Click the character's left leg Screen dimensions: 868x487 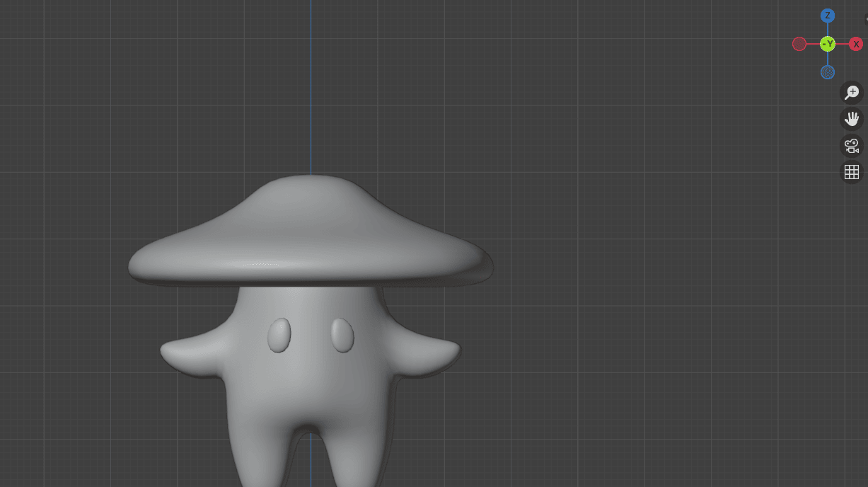pos(262,453)
